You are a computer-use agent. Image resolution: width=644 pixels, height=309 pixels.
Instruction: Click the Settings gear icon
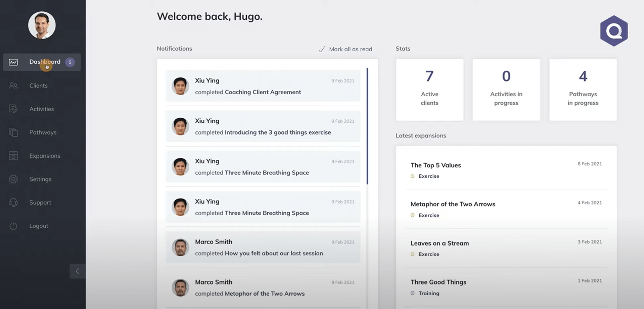pyautogui.click(x=13, y=179)
